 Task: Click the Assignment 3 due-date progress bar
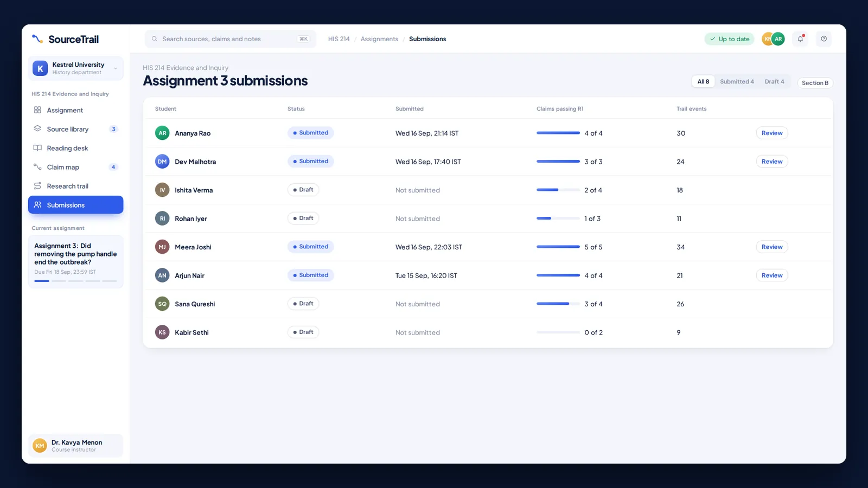[x=75, y=281]
